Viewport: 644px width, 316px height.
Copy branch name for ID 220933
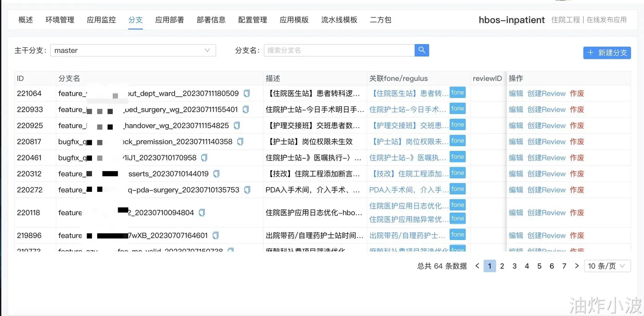(x=246, y=109)
